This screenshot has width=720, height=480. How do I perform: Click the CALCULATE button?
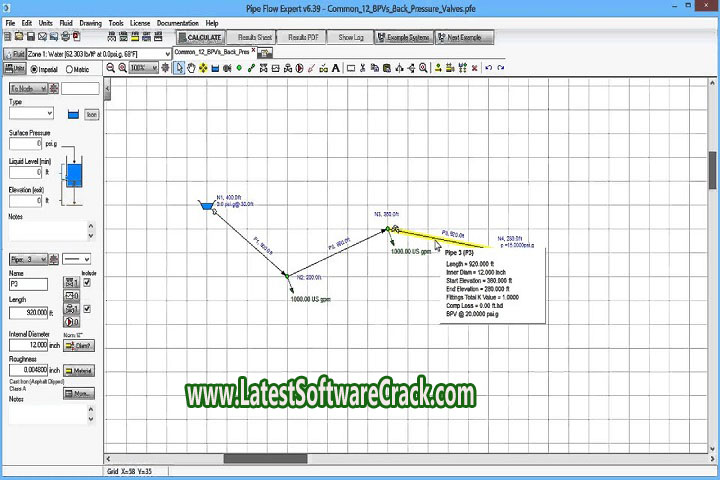click(200, 37)
